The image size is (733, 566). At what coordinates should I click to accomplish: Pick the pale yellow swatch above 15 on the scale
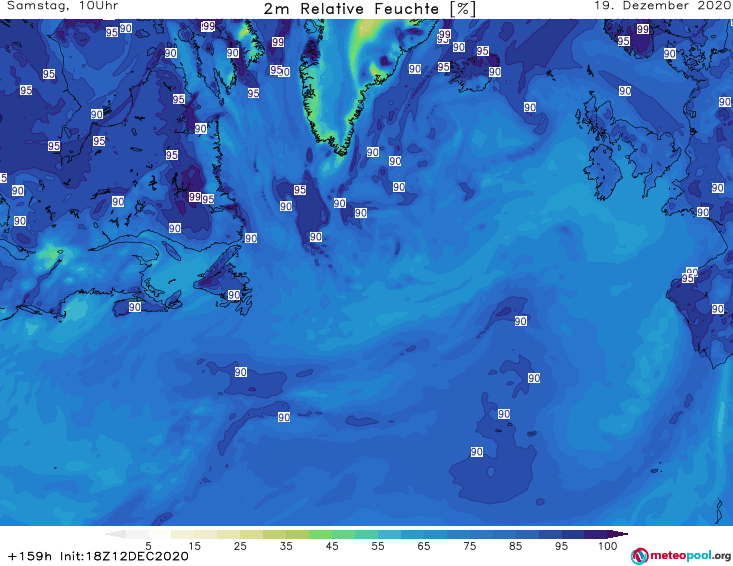183,534
